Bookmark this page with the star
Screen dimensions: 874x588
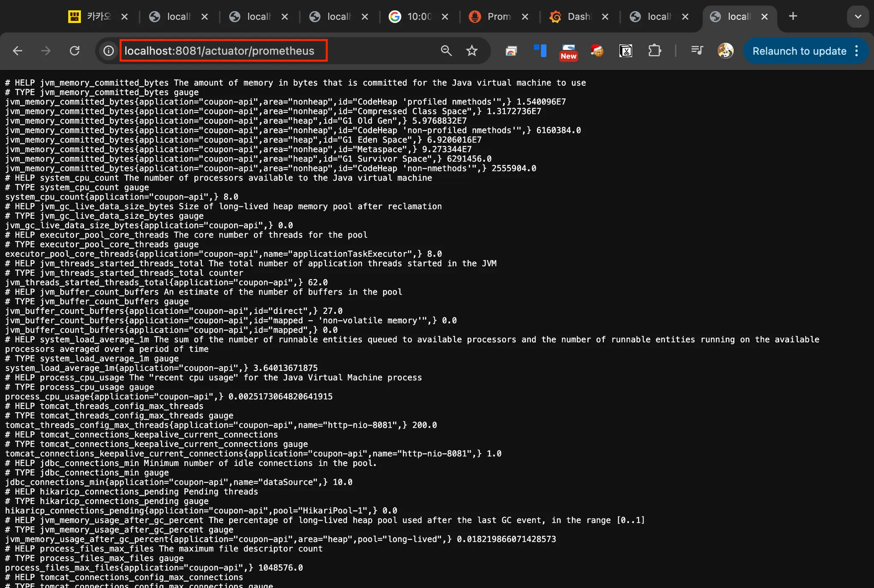click(472, 51)
